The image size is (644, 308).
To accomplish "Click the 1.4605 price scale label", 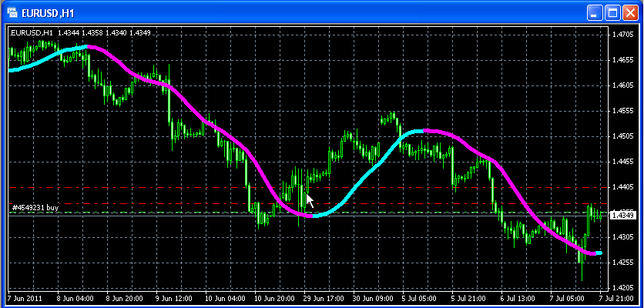I will click(x=622, y=85).
